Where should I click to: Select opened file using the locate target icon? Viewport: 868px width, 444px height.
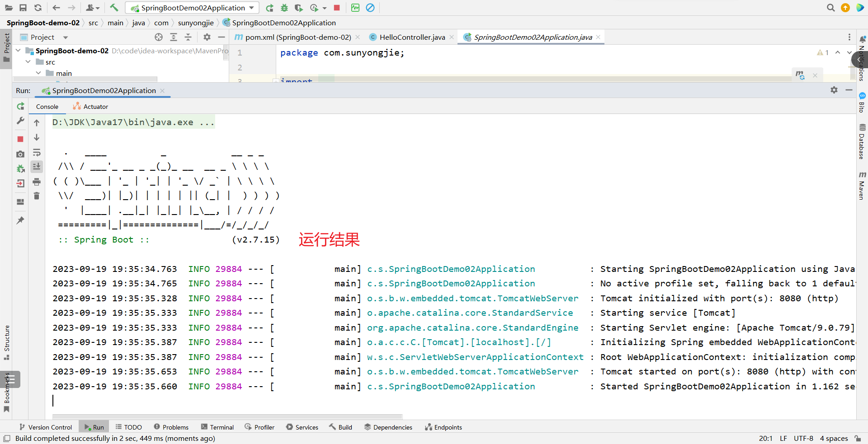pyautogui.click(x=159, y=37)
